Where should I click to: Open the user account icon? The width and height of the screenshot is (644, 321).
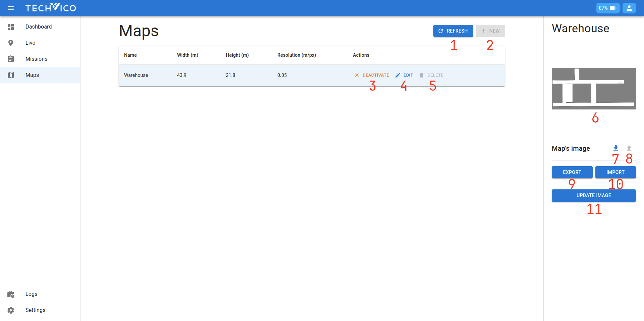[x=629, y=8]
